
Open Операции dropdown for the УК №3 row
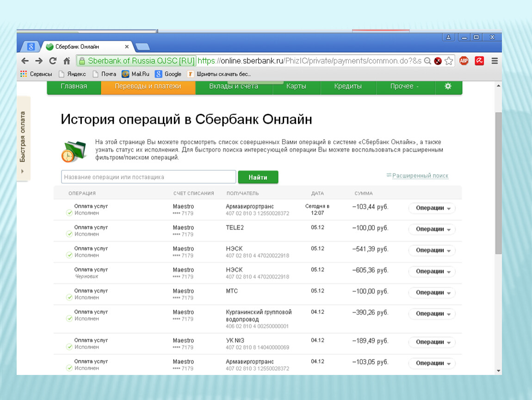click(x=432, y=342)
